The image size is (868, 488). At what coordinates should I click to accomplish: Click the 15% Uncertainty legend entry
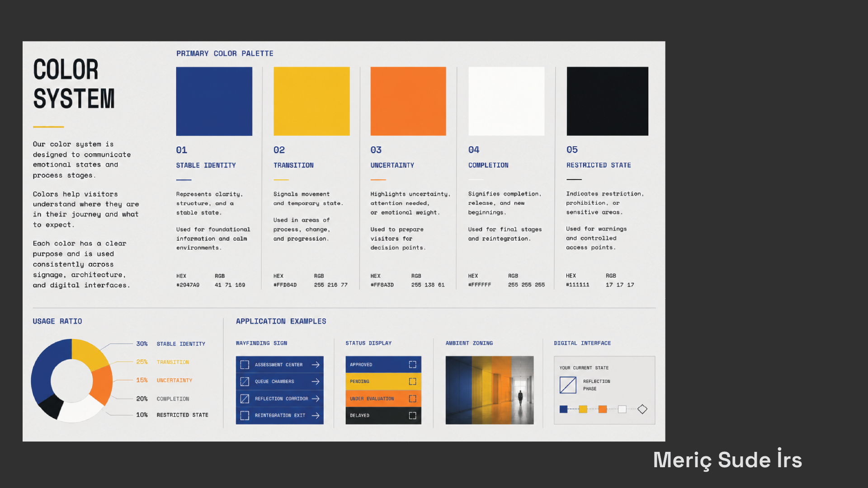[x=164, y=380]
